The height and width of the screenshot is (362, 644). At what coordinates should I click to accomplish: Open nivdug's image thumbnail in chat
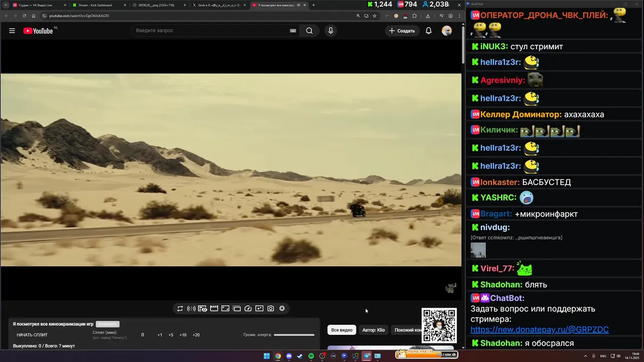[478, 250]
